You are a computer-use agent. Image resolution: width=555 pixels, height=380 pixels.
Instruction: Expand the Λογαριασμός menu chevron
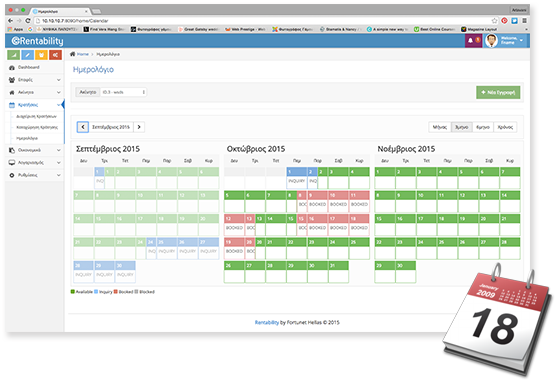click(x=58, y=163)
